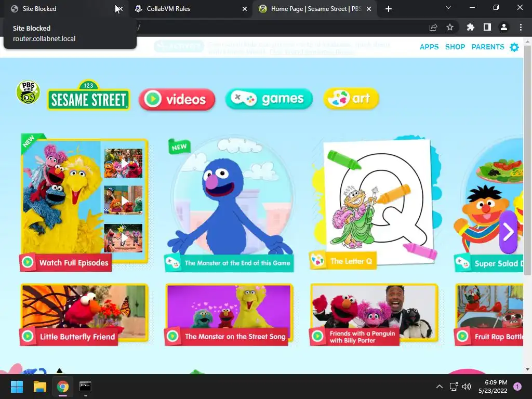Bookmark this page with the star icon

tap(450, 28)
